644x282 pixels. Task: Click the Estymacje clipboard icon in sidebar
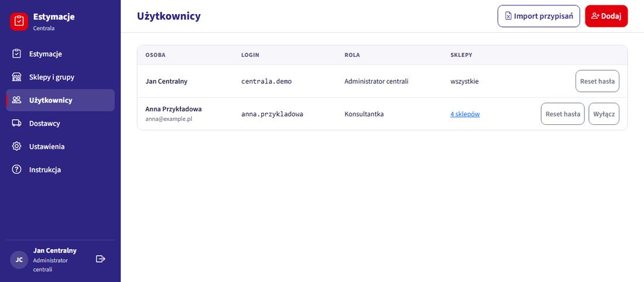[x=16, y=54]
